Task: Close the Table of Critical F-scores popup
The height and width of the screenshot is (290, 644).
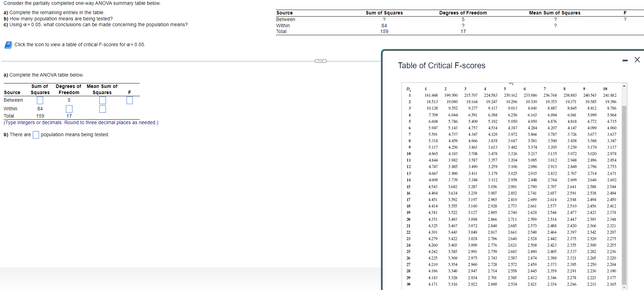Action: point(637,60)
